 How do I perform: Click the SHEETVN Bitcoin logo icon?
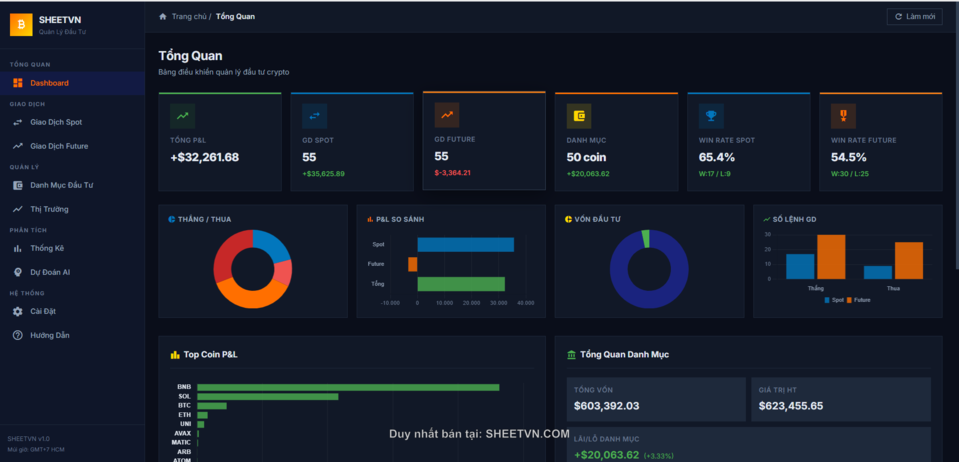click(21, 24)
